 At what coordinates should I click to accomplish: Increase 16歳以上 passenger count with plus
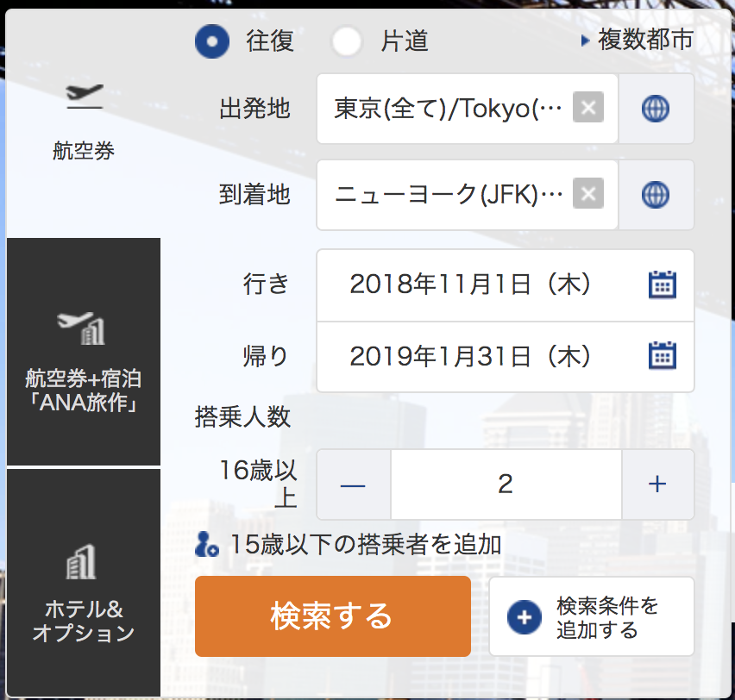pyautogui.click(x=657, y=484)
